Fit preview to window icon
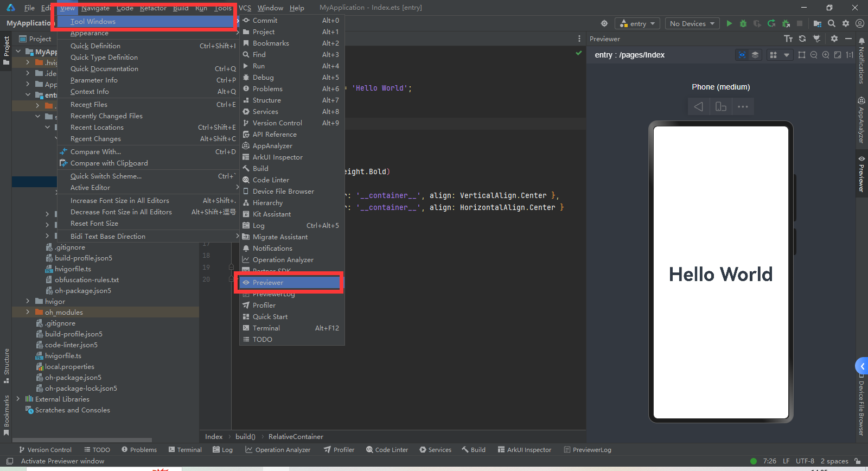The width and height of the screenshot is (868, 471). (838, 55)
